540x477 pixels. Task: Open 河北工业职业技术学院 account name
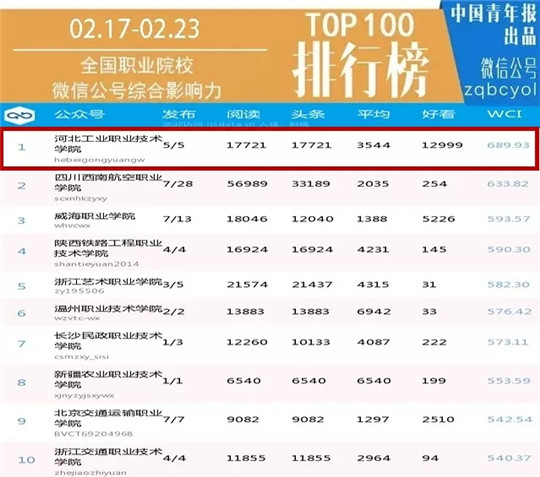[x=108, y=144]
